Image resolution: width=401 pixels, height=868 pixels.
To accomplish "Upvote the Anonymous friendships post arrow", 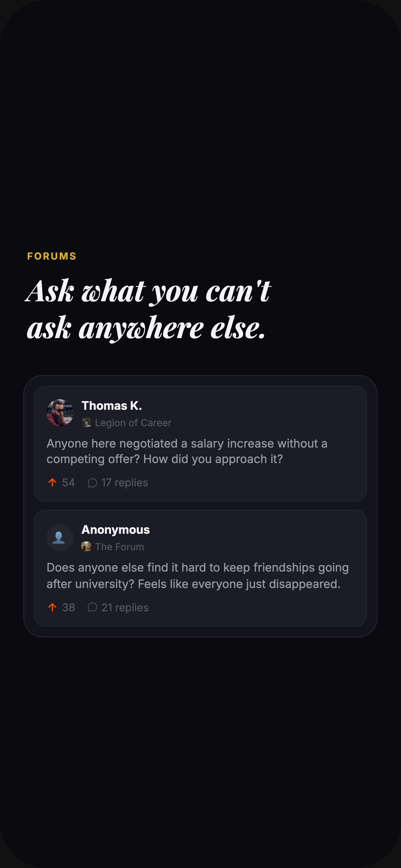I will (x=52, y=607).
